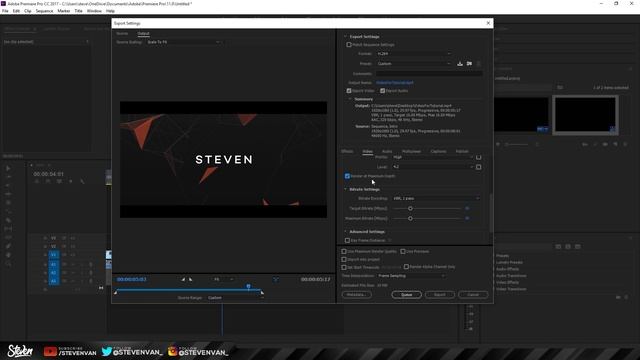
Task: Click the Target Bitrate slider handle
Action: coord(410,209)
